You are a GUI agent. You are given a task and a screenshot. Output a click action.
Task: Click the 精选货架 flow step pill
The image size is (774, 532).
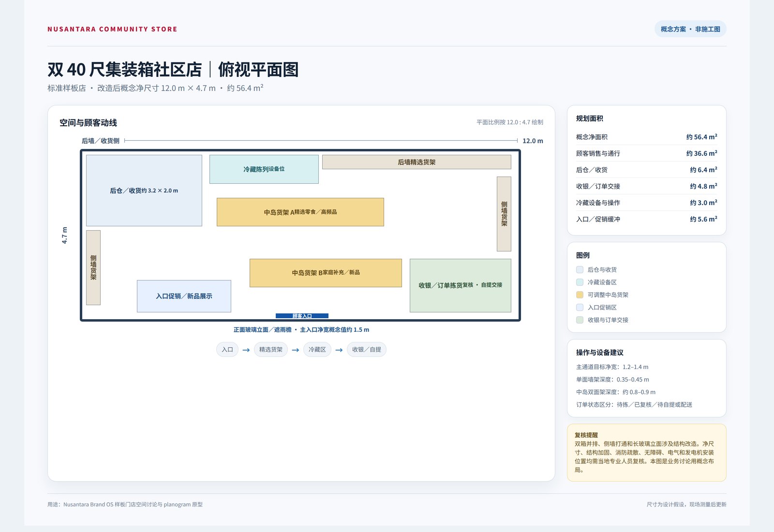[271, 350]
